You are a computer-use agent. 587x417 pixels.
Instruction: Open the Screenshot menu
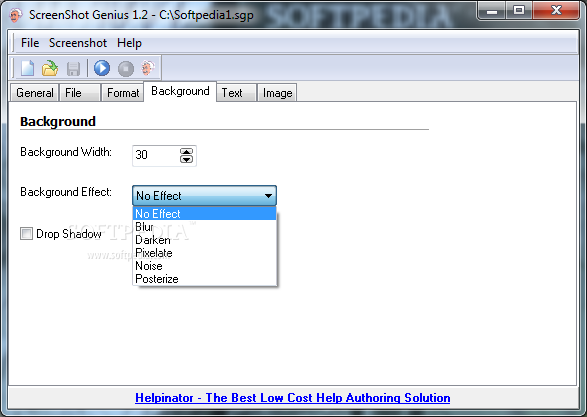pyautogui.click(x=78, y=43)
